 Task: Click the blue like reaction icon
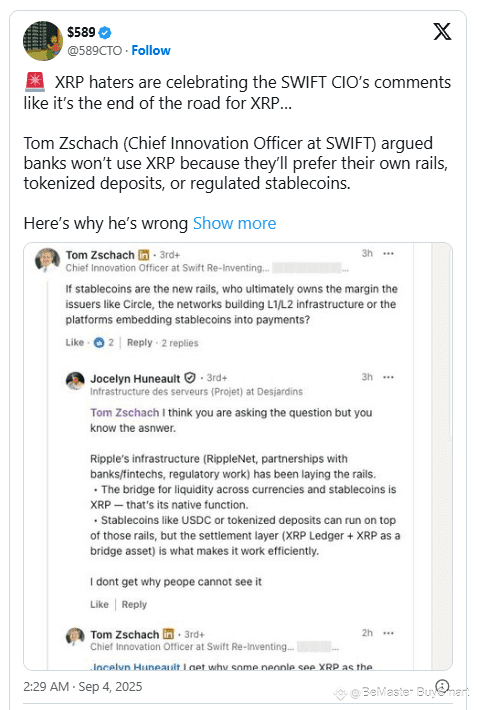coord(99,343)
